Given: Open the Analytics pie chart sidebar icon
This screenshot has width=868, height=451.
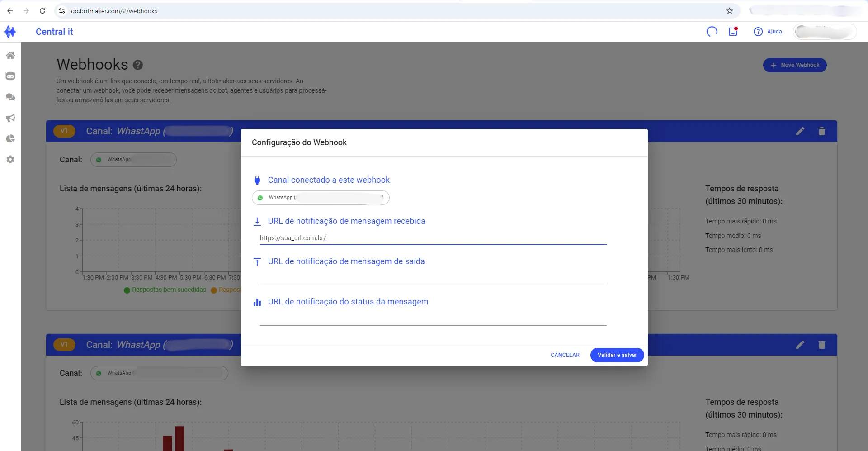Looking at the screenshot, I should 10,138.
